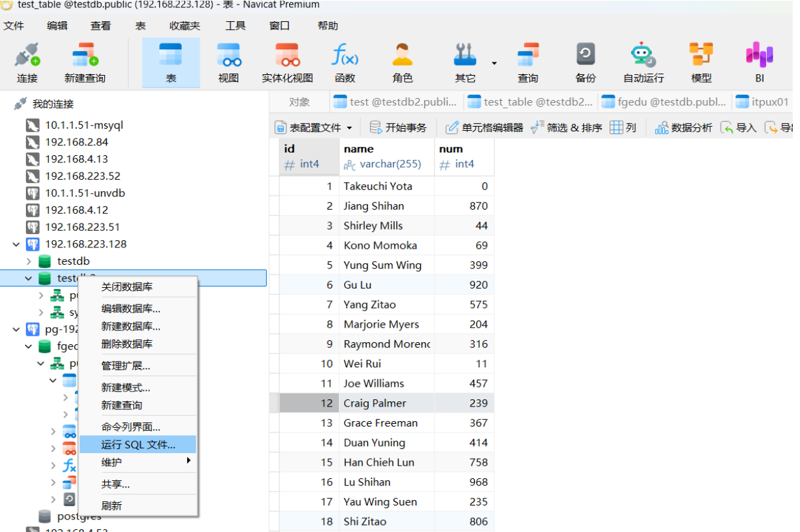This screenshot has width=800, height=532.
Task: Expand the 其它 dropdown arrow
Action: tap(494, 63)
